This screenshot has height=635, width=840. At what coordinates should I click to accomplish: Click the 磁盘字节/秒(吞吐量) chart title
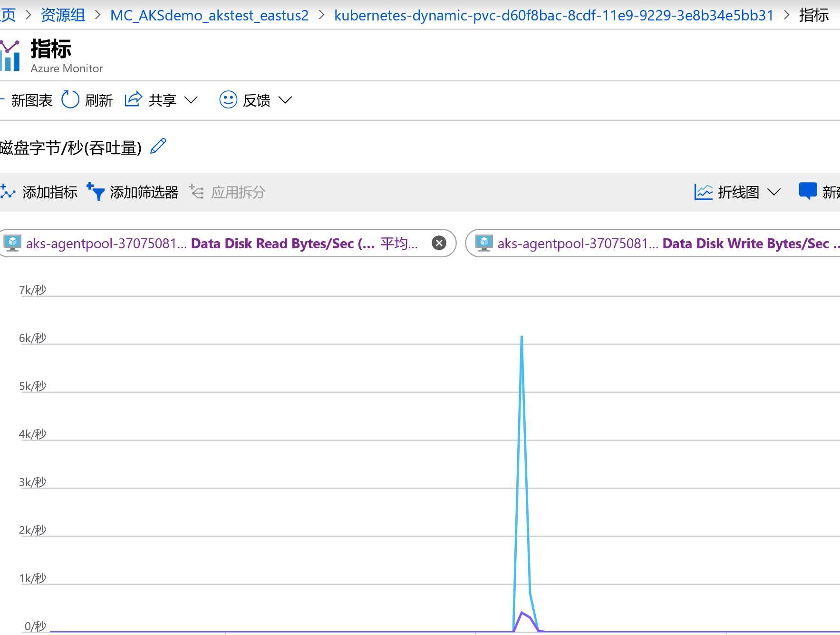(71, 148)
